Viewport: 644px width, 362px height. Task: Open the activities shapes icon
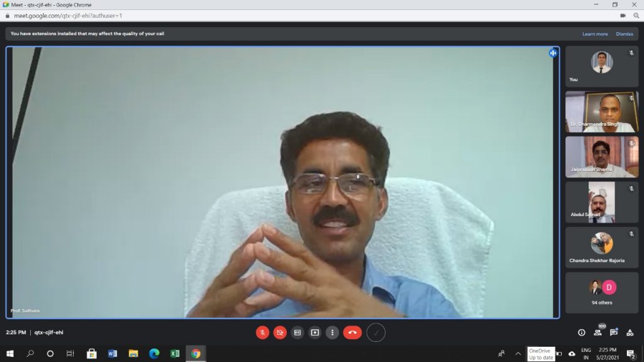[630, 332]
